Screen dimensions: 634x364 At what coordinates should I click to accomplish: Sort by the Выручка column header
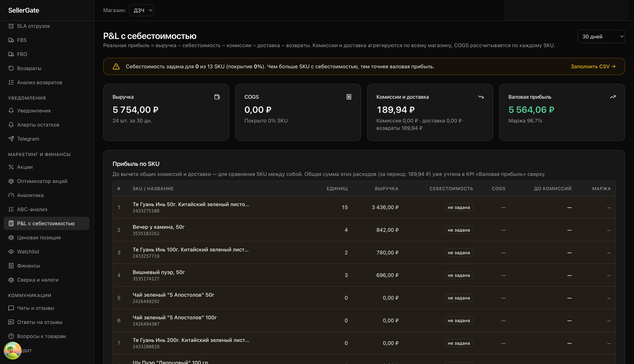[386, 188]
